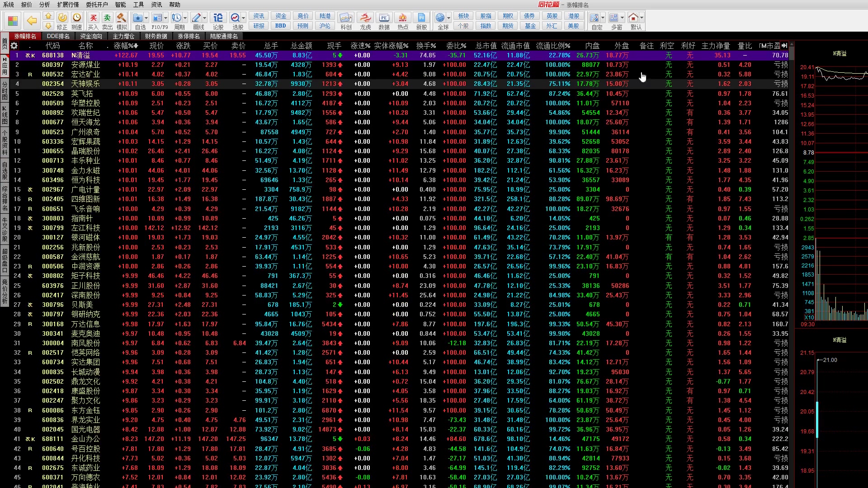Expand the F10/F9 dropdown arrow
Image resolution: width=868 pixels, height=488 pixels.
(166, 18)
